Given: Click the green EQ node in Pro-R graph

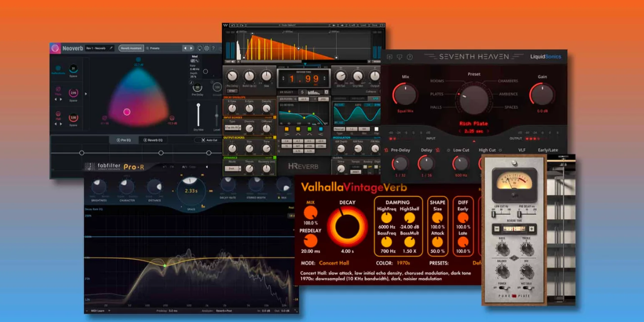Looking at the screenshot, I should coord(165,266).
